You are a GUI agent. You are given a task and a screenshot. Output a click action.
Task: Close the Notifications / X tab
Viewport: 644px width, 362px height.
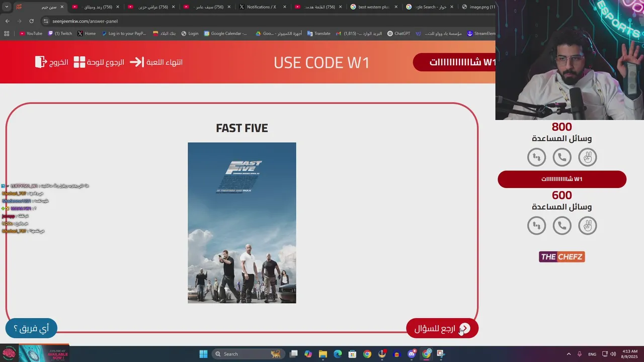click(x=284, y=7)
